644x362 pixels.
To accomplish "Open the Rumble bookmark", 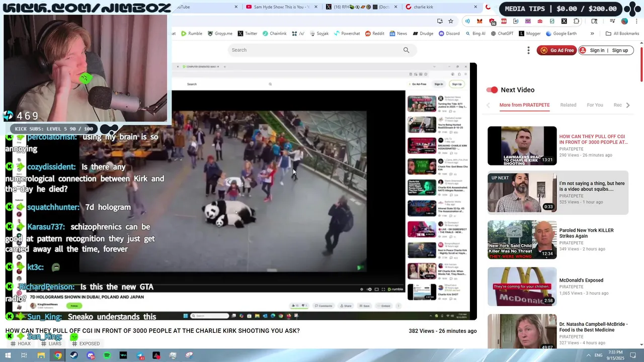I will pyautogui.click(x=192, y=34).
